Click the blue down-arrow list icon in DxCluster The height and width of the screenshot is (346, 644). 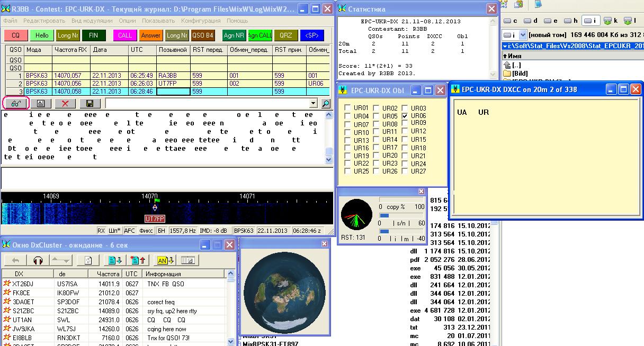click(114, 260)
